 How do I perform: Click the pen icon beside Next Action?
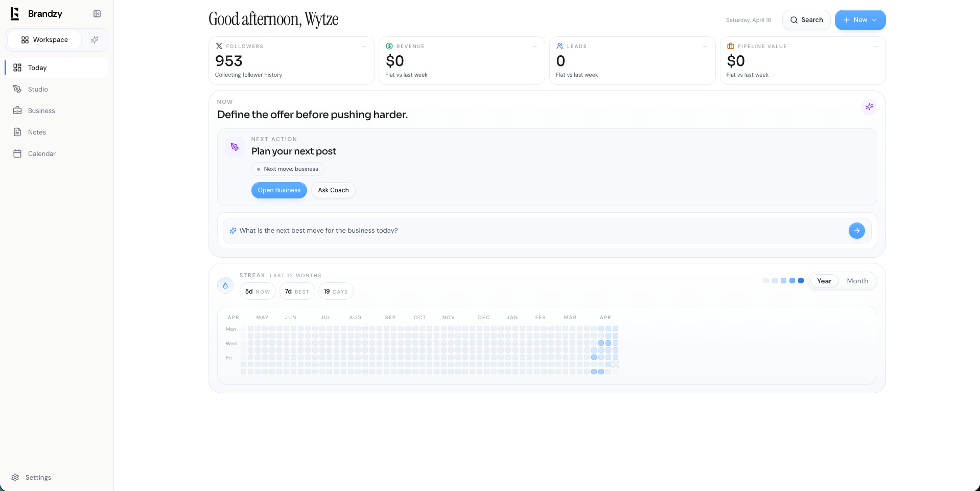(235, 147)
